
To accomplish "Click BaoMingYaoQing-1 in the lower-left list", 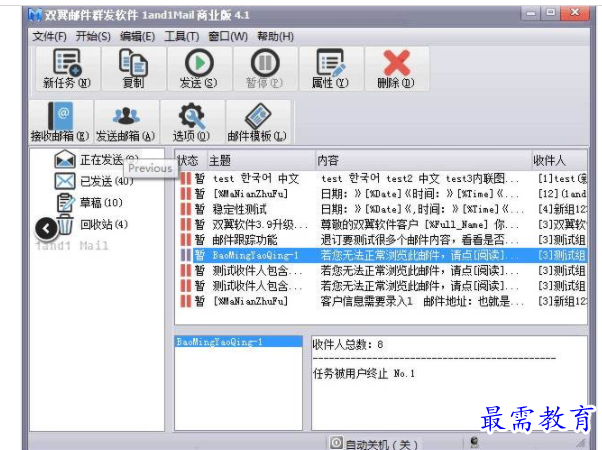I will (x=238, y=342).
